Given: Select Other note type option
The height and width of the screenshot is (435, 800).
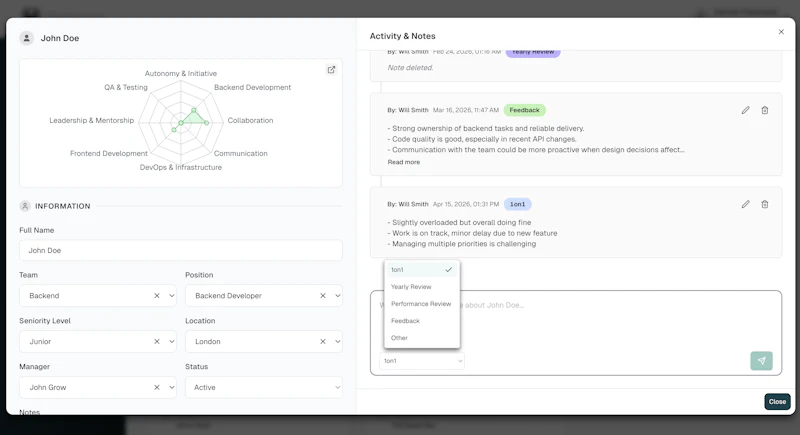Looking at the screenshot, I should (x=421, y=338).
